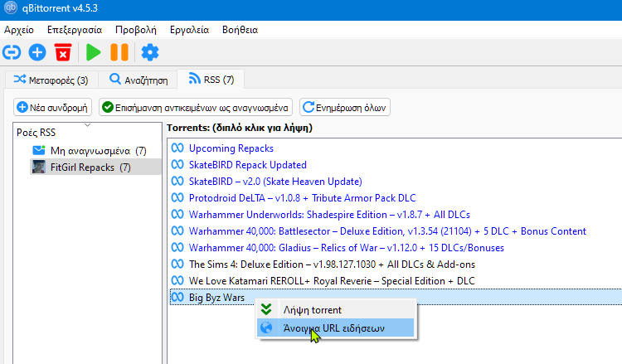622x364 pixels.
Task: Select The Sims 4: Deluxe Edition article
Action: point(332,265)
